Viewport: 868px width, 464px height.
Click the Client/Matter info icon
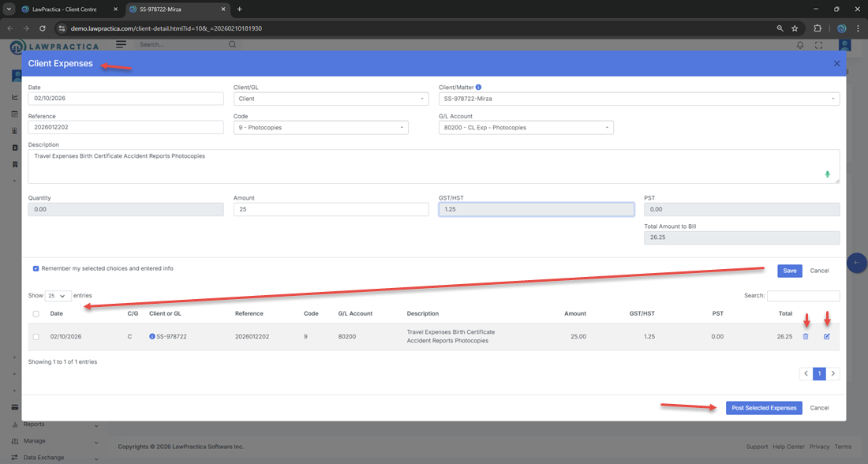[x=479, y=88]
